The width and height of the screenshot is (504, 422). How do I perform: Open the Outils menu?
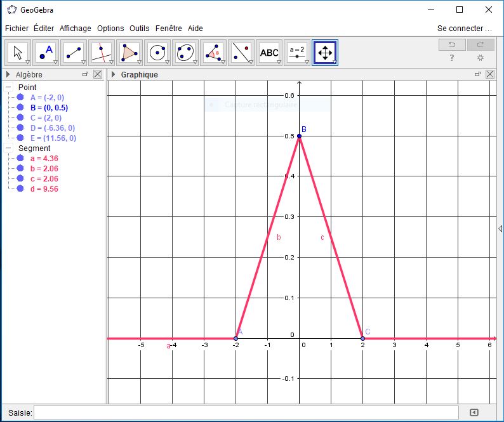pos(139,29)
